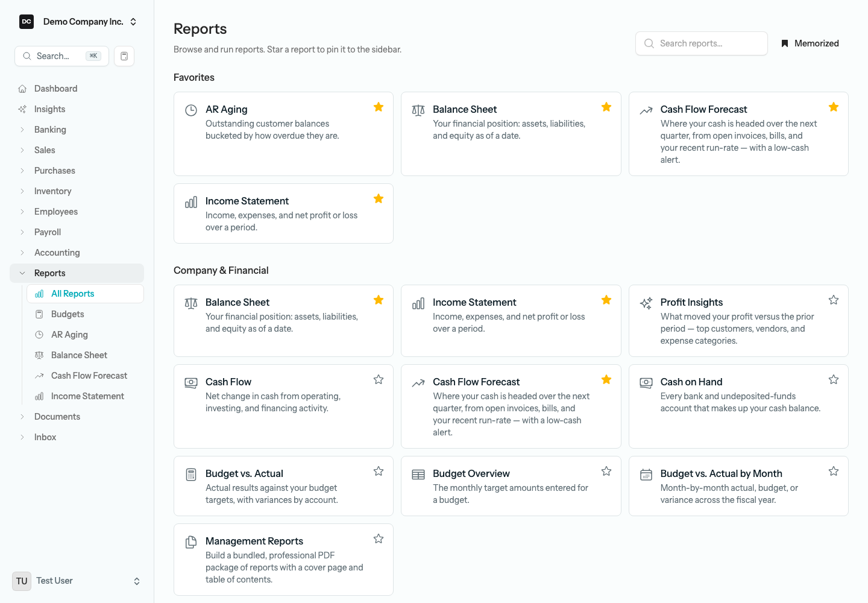Collapse the Reports sidebar section

77,273
